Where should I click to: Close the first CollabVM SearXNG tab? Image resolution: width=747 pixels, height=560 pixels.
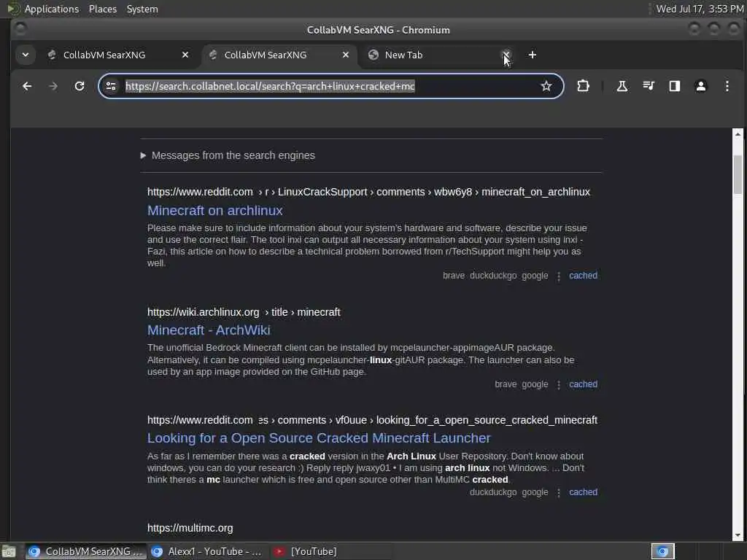pyautogui.click(x=185, y=55)
